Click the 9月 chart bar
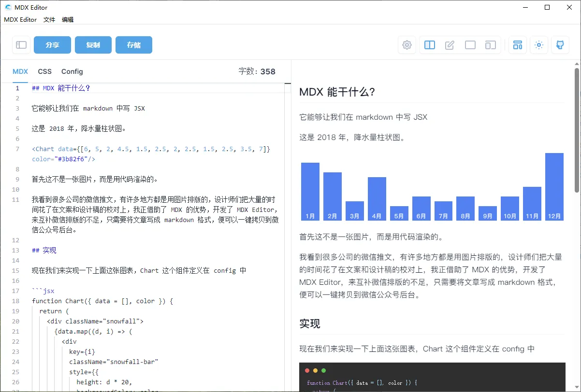The width and height of the screenshot is (581, 392). click(488, 213)
